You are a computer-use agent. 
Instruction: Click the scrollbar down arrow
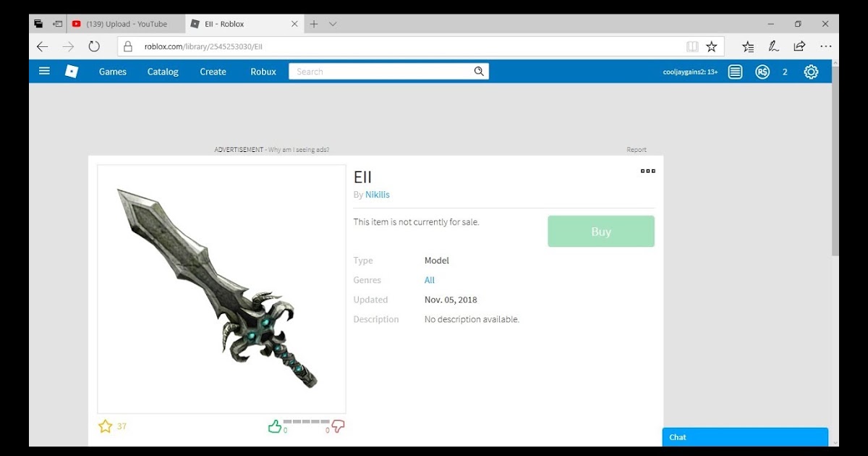pos(835,442)
